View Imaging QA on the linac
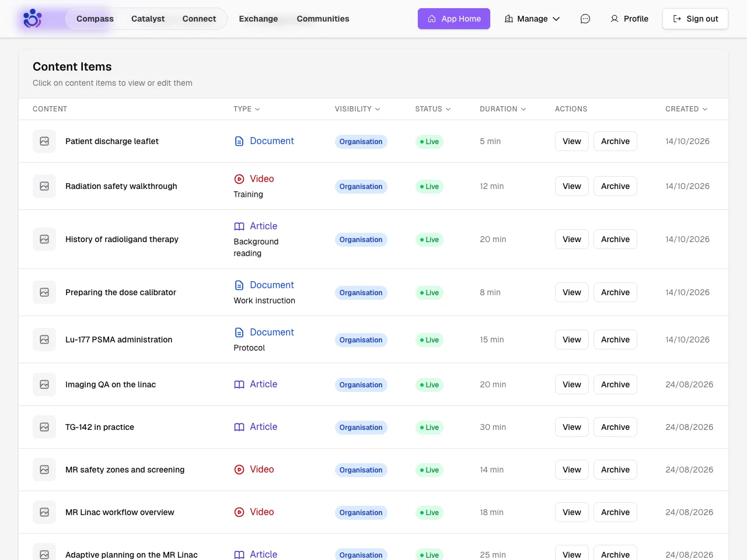This screenshot has height=560, width=747. (572, 384)
